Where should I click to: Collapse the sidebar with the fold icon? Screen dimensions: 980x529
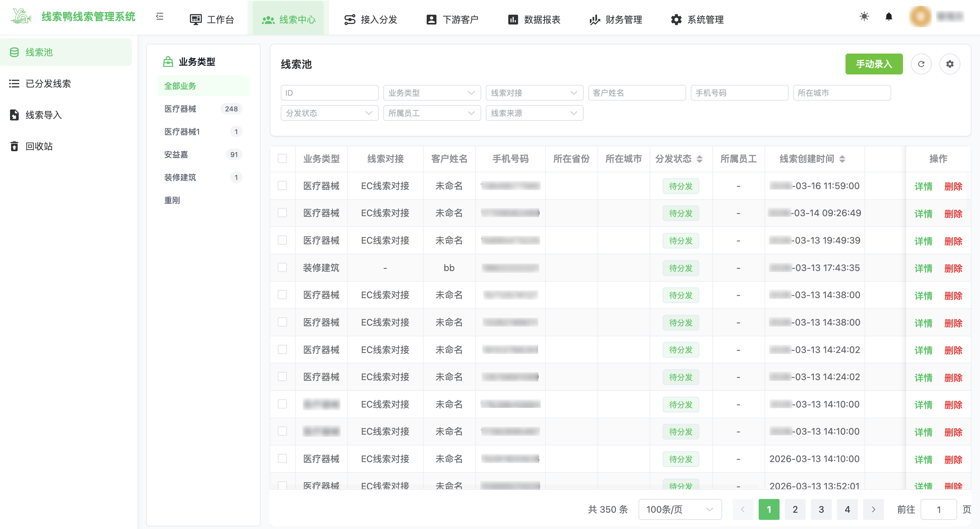click(160, 16)
